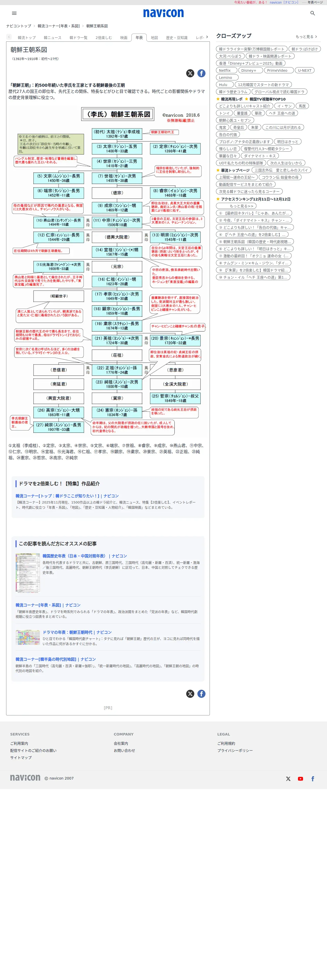Screen dimensions: 327x980
Task: Open navicon Facebook page in footer
Action: [x=312, y=779]
